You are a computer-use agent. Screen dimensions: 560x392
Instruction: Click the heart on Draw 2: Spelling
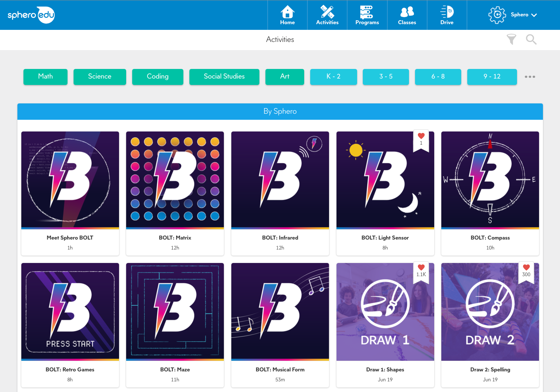(x=526, y=267)
